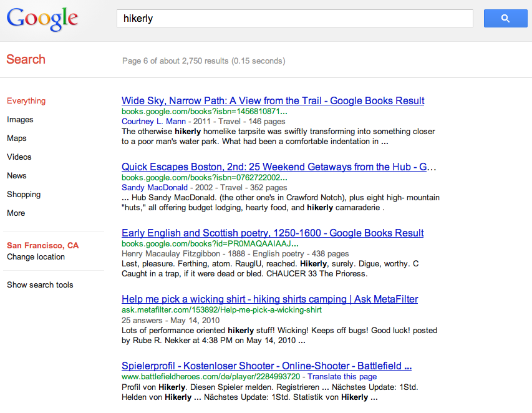The image size is (532, 413).
Task: Open Early English and Scottish poetry result
Action: tap(273, 233)
